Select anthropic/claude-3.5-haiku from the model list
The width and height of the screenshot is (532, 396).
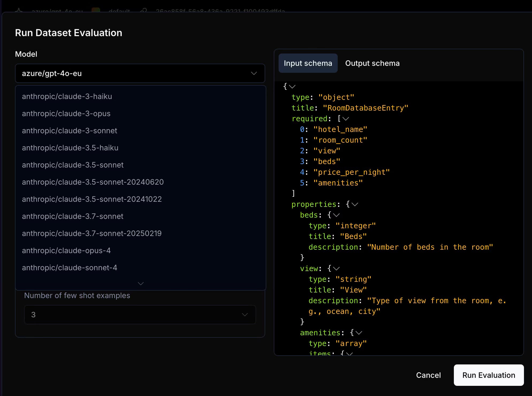click(x=70, y=148)
